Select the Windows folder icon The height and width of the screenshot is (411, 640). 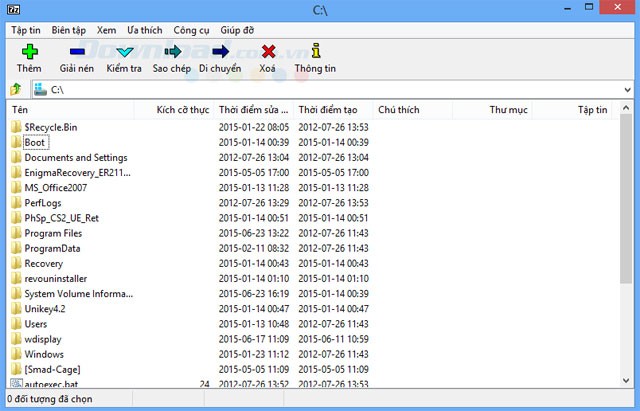(x=16, y=354)
